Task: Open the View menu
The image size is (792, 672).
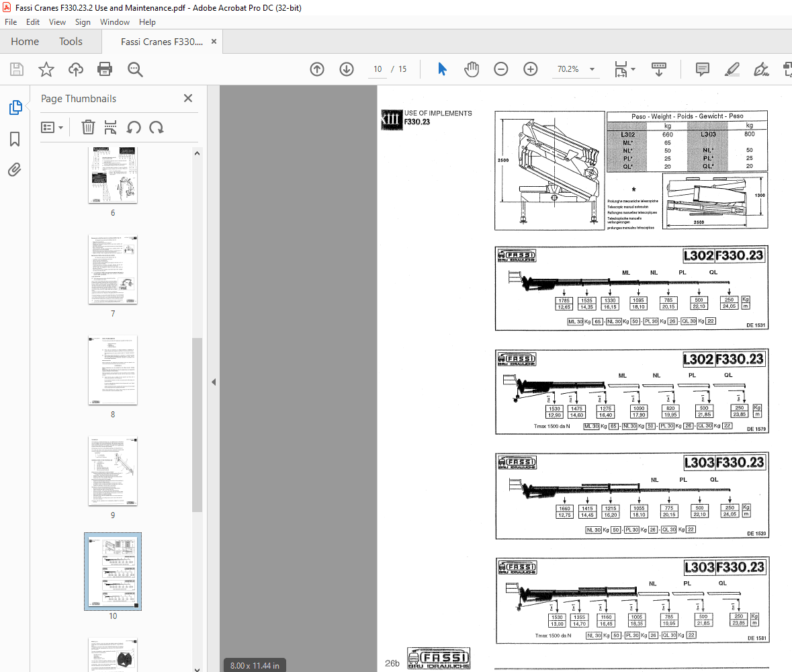Action: coord(57,22)
